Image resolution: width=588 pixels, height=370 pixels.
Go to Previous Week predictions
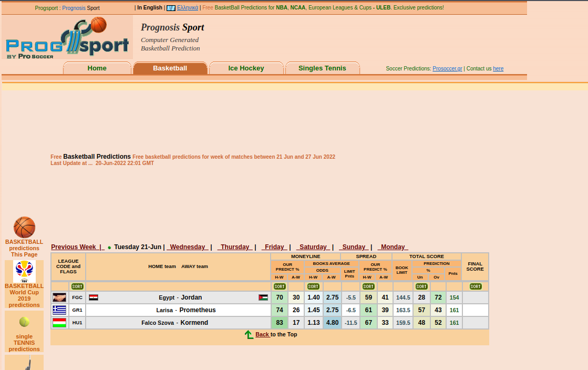[77, 247]
